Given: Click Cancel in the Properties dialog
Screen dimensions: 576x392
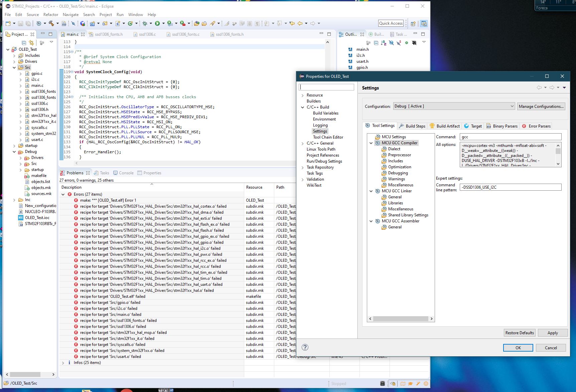Looking at the screenshot, I should pos(551,348).
